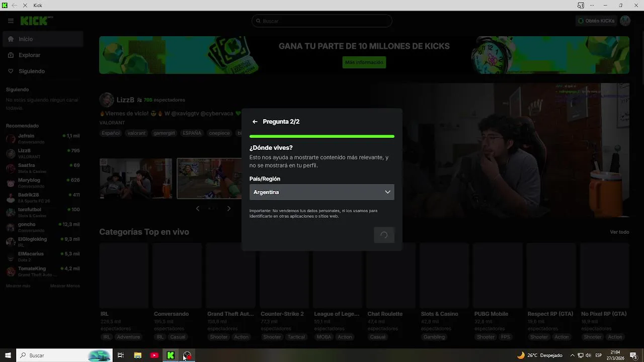Click Mostrar más link
644x362 pixels.
coord(18,286)
